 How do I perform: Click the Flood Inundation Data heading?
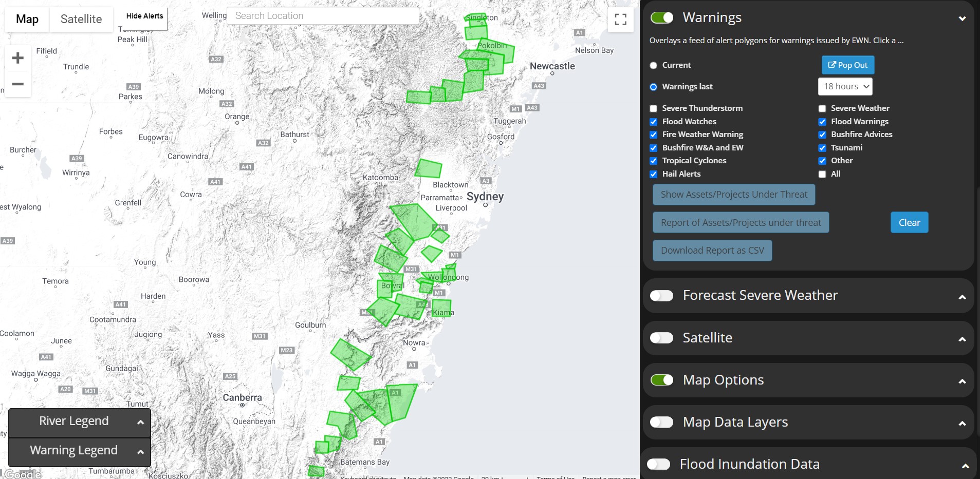(x=749, y=464)
